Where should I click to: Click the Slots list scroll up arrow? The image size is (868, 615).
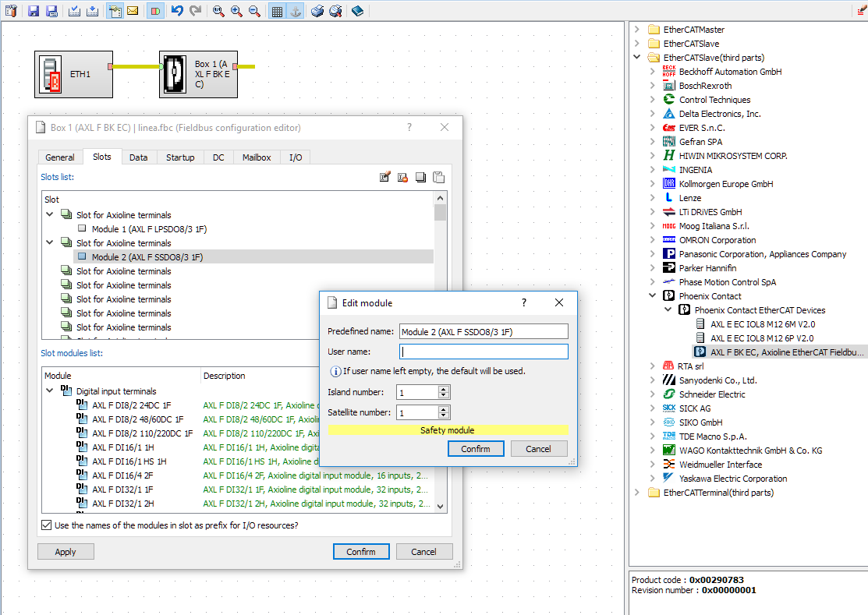pos(440,198)
